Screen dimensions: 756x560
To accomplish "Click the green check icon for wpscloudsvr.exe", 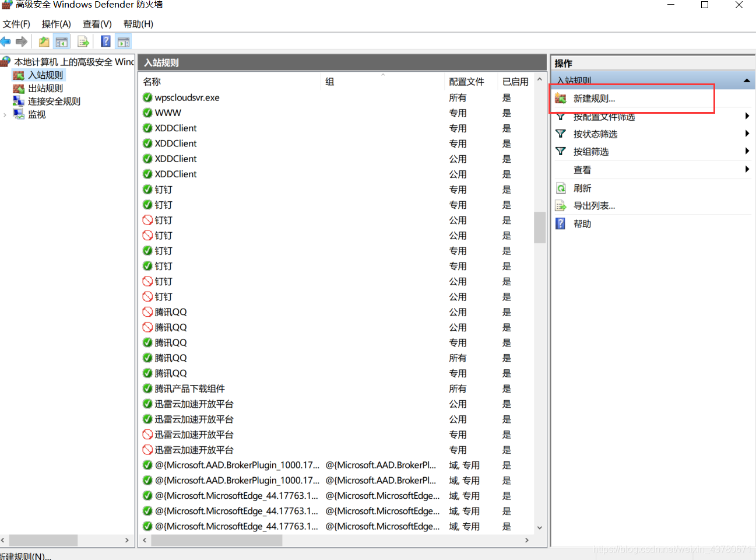I will click(147, 97).
